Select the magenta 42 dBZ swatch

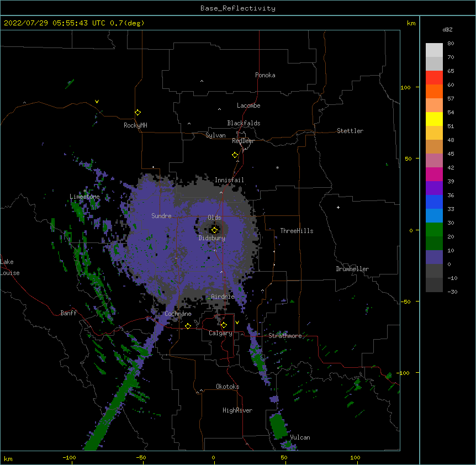(x=434, y=174)
